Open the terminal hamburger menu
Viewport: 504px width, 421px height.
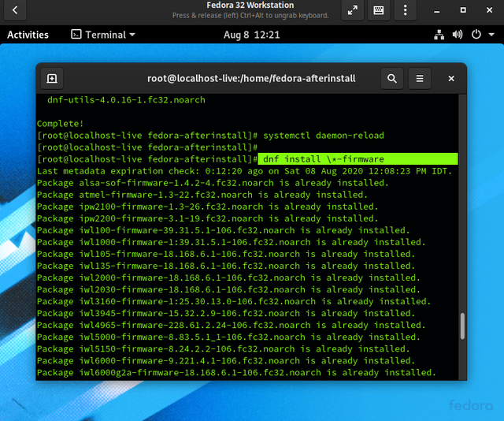[x=420, y=78]
